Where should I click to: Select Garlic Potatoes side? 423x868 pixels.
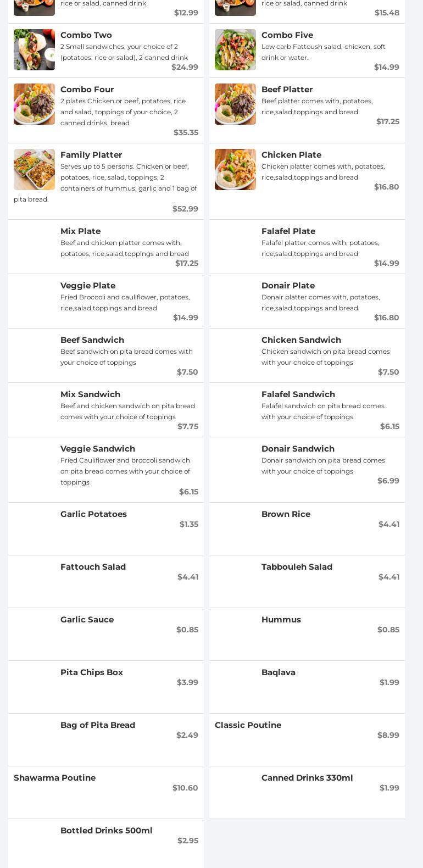[93, 514]
